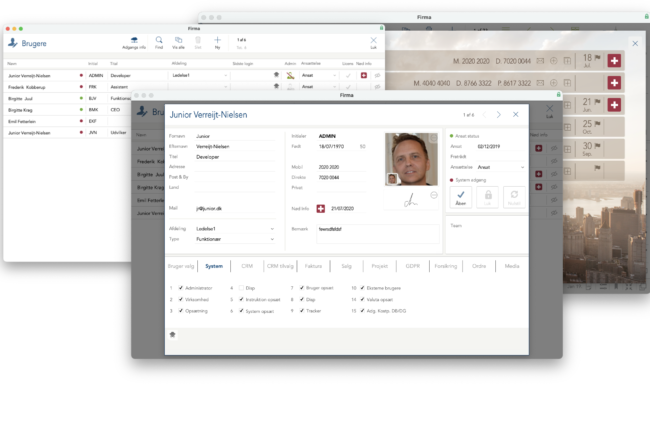Click the Åbner checkmark access button
Image resolution: width=650 pixels, height=433 pixels.
point(460,197)
